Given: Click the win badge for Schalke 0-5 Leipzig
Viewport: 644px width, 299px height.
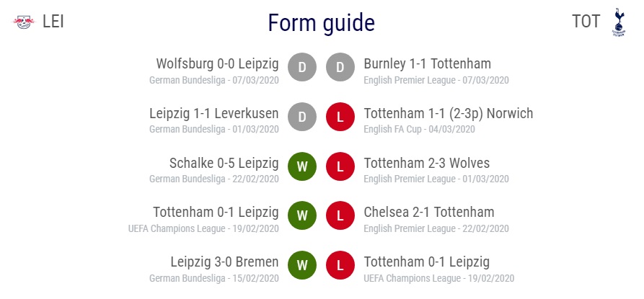Looking at the screenshot, I should [302, 166].
